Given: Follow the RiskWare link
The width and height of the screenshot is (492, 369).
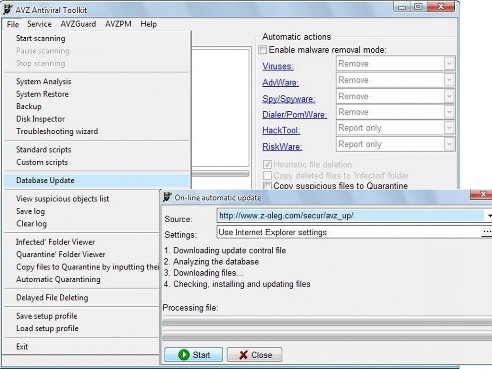Looking at the screenshot, I should tap(282, 147).
